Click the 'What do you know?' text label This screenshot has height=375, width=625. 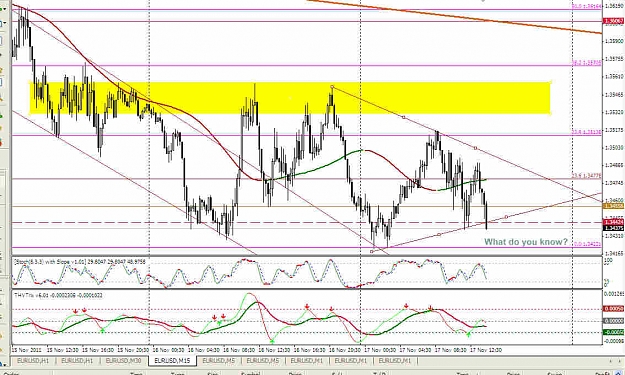(526, 241)
